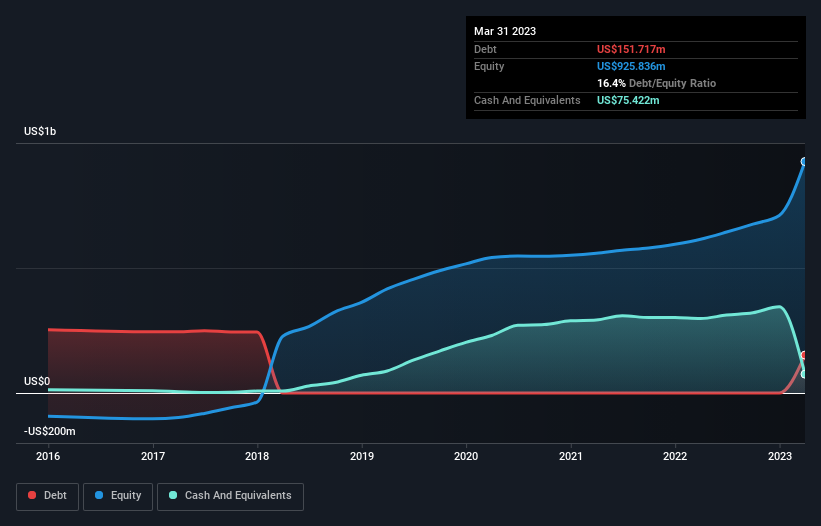Click the 2022 x-axis label

[675, 456]
